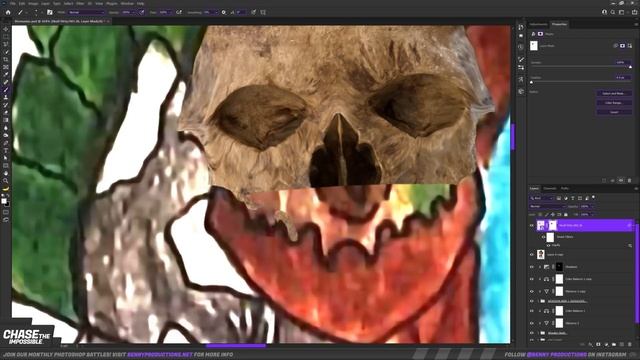Select the layer mask thumbnail of the top layer
Viewport: 640px width, 360px height.
[553, 225]
